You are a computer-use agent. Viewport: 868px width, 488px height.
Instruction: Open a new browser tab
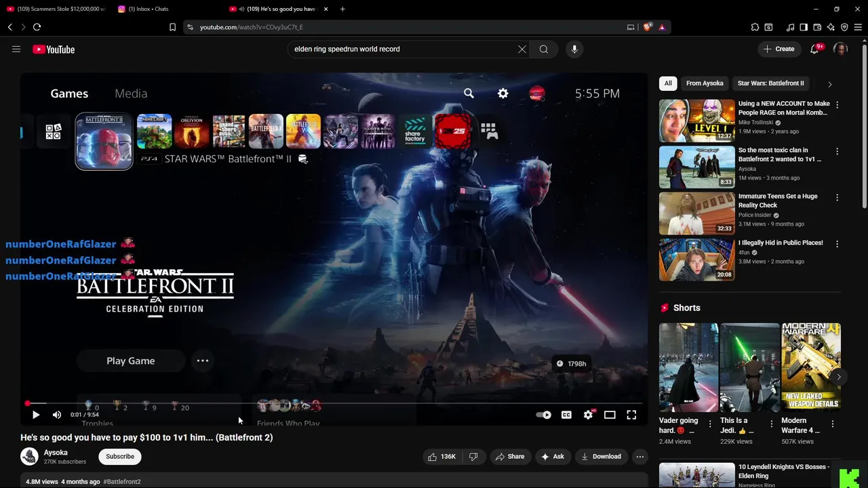(x=342, y=9)
